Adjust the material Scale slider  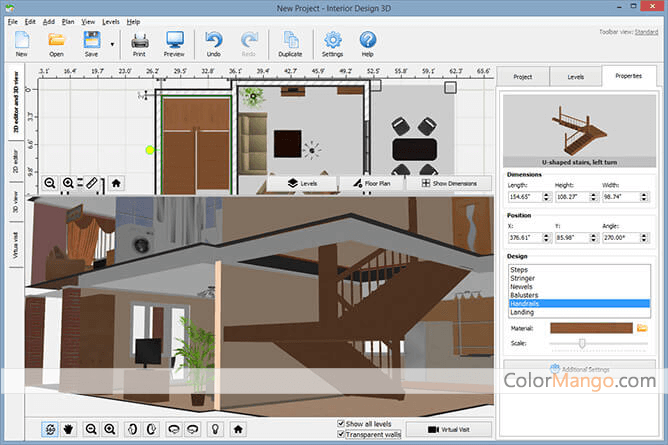click(x=580, y=343)
